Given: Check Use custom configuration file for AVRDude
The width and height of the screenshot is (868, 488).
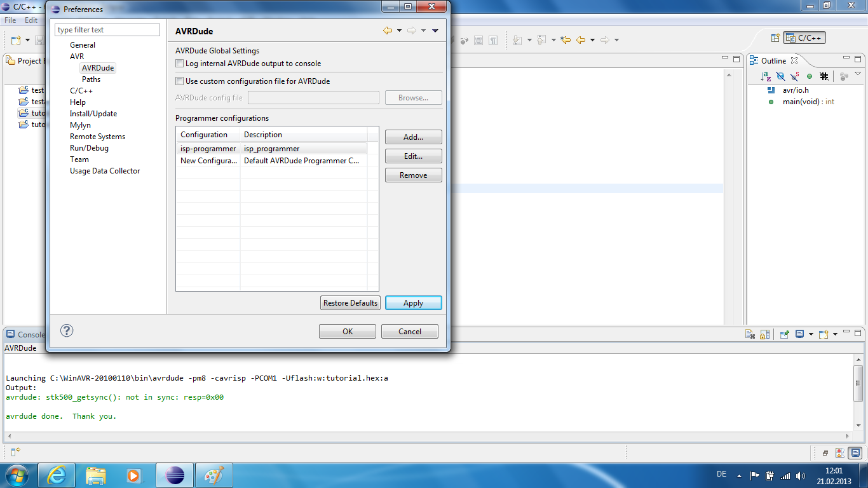Looking at the screenshot, I should (180, 81).
